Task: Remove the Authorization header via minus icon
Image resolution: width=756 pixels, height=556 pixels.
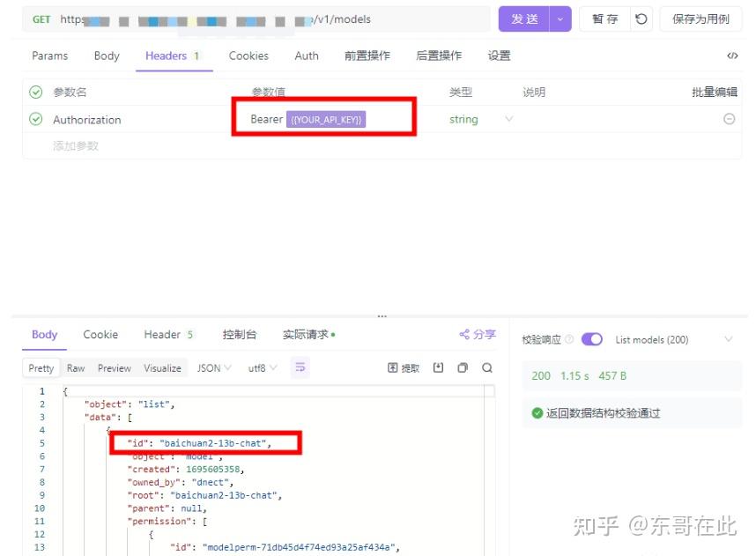Action: point(730,118)
